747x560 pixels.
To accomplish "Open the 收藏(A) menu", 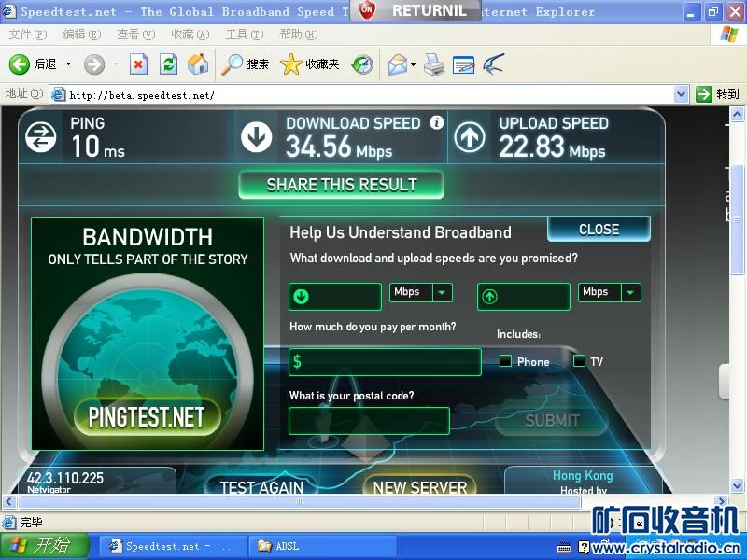I will point(190,35).
